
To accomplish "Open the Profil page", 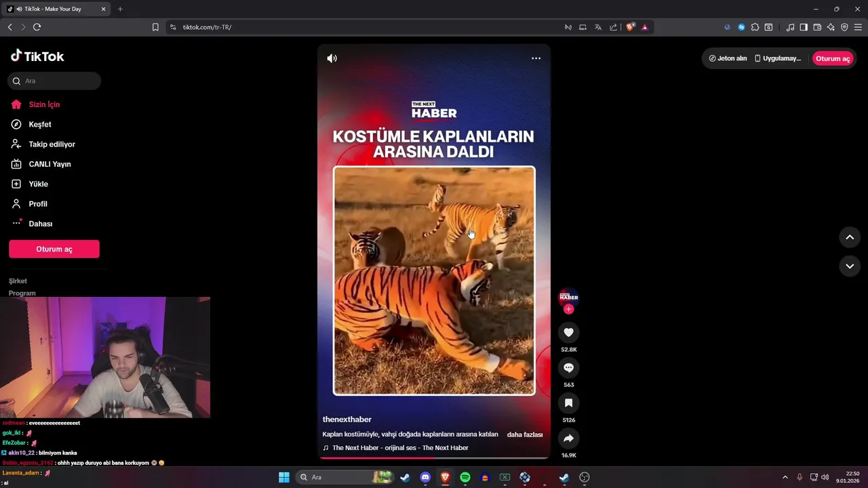I will tap(38, 204).
